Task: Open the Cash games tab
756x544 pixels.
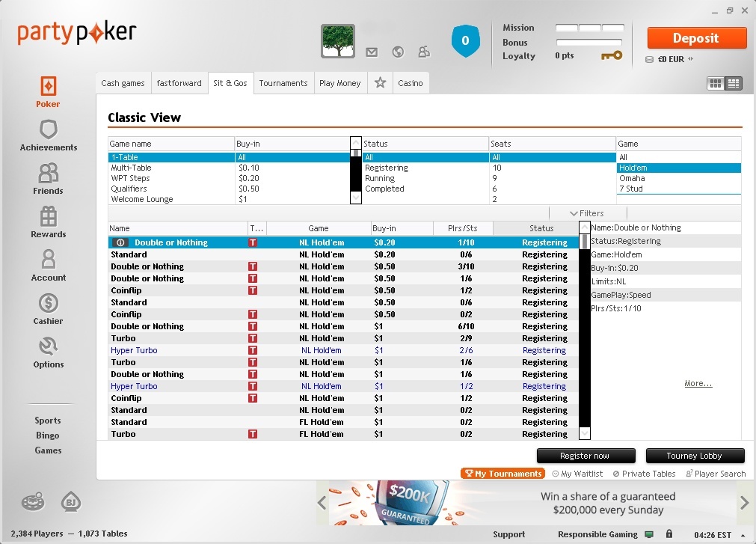Action: [123, 83]
